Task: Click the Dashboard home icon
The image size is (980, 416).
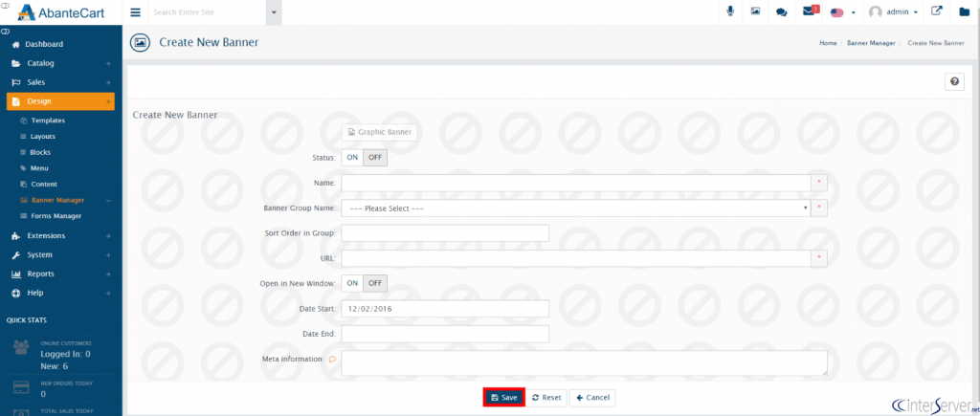Action: [16, 44]
